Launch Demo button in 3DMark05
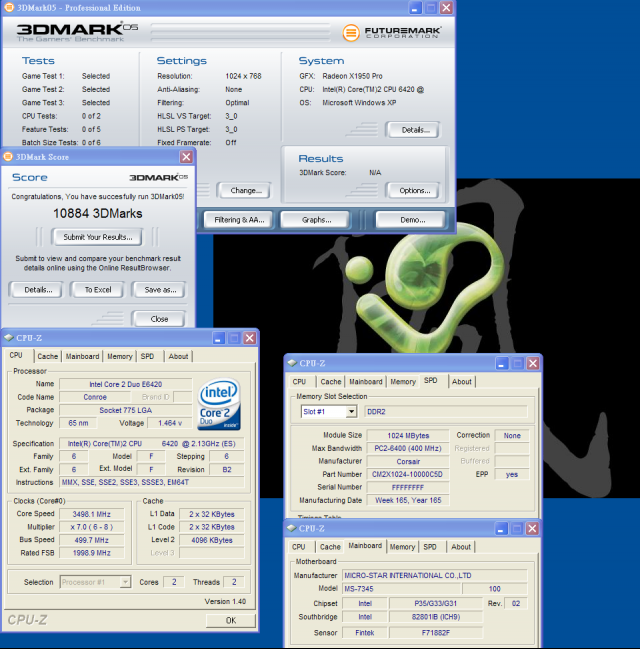The image size is (640, 649). click(412, 220)
